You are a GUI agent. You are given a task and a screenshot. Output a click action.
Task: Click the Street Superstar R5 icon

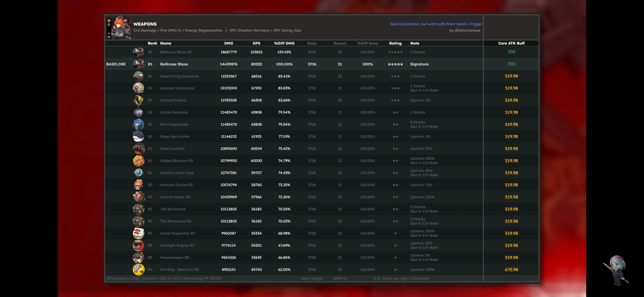(138, 233)
